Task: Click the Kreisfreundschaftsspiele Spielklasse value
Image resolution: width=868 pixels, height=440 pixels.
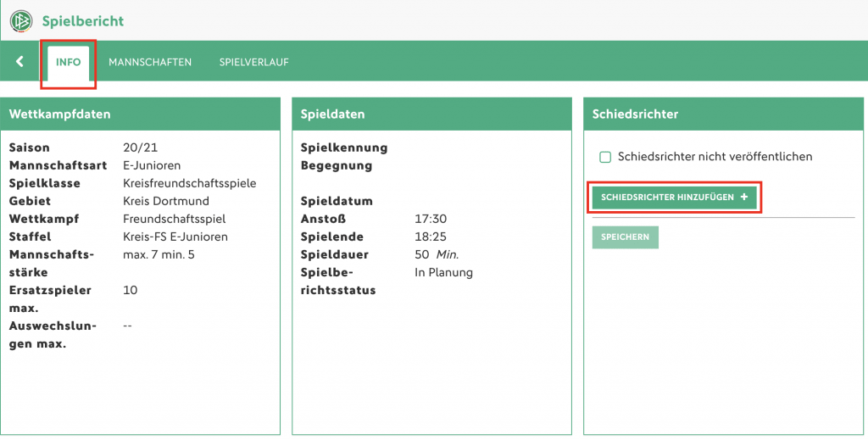Action: [189, 183]
